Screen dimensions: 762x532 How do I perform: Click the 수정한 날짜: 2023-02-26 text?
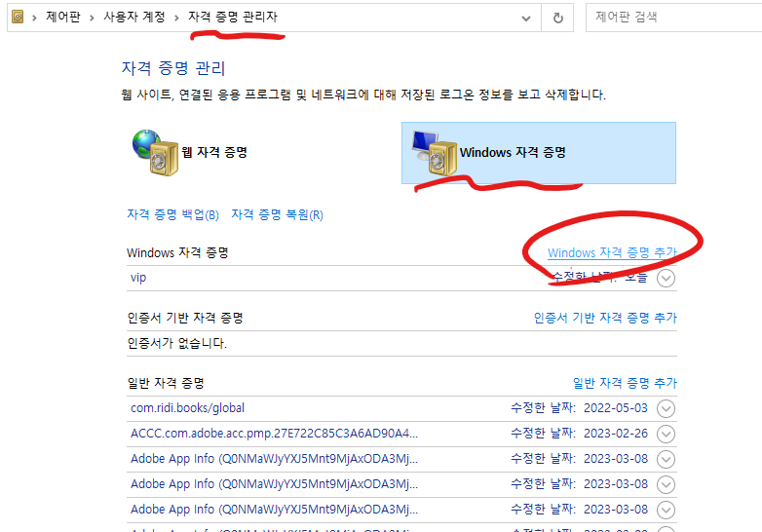pos(579,434)
